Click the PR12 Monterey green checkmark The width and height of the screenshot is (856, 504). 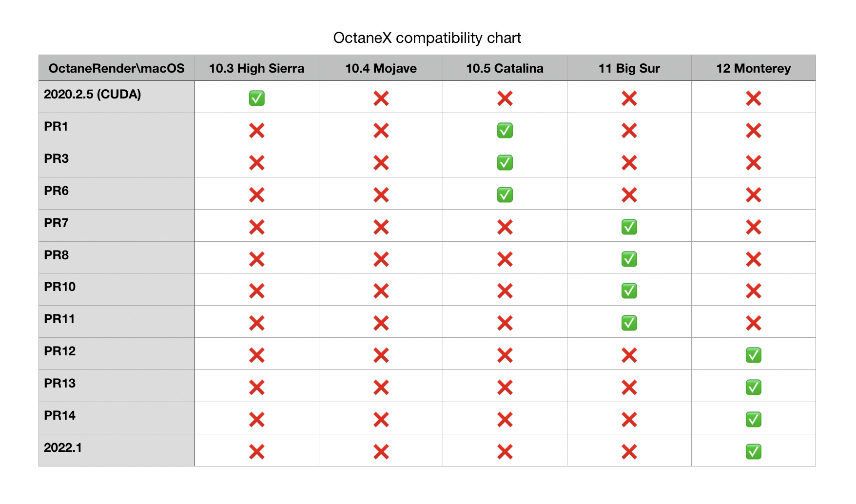[x=753, y=355]
